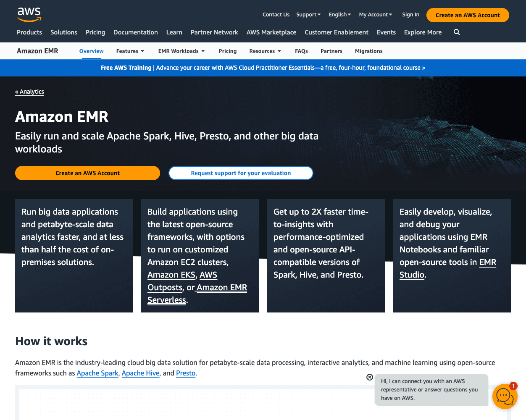
Task: Follow the Apache Spark link
Action: pos(97,373)
